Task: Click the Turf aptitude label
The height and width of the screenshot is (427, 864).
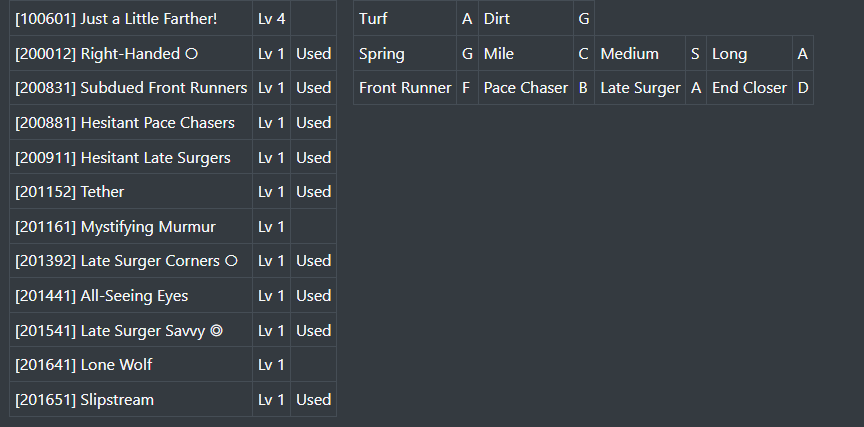Action: coord(374,19)
